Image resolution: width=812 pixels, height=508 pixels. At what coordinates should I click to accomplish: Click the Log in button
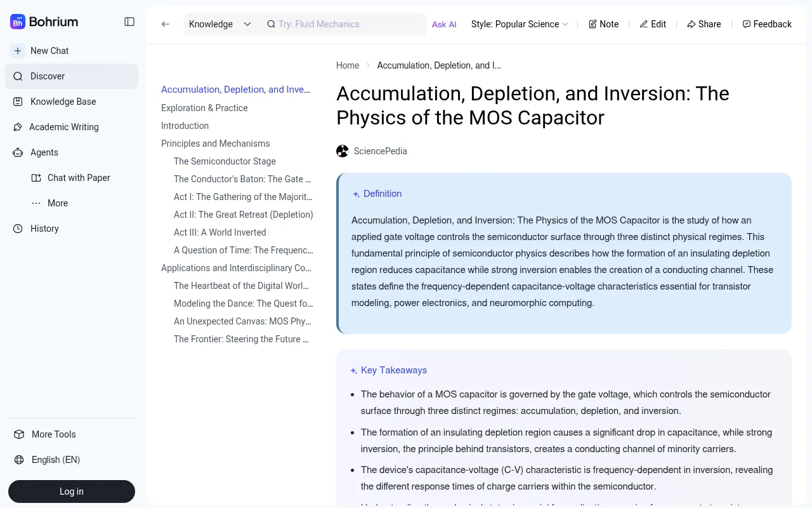[x=72, y=491]
